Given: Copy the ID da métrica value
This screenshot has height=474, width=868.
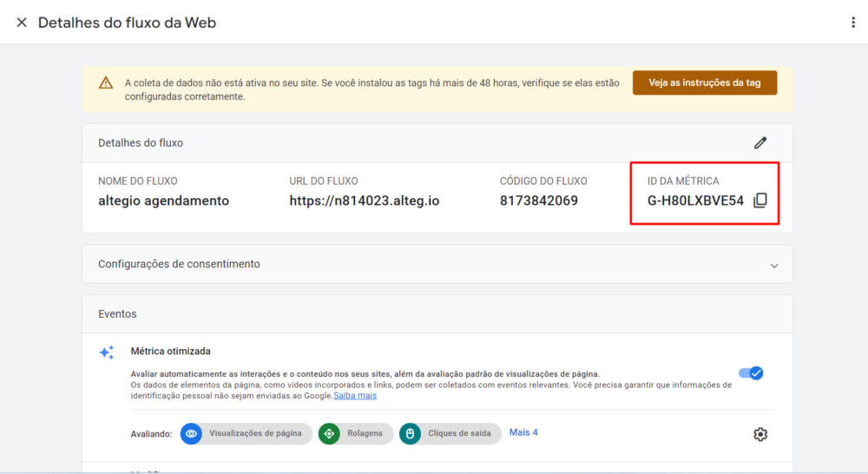Looking at the screenshot, I should 760,201.
